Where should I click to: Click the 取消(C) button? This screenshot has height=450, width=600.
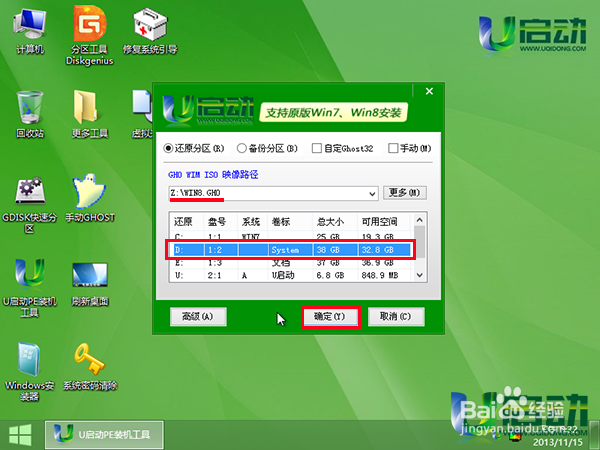click(x=396, y=316)
